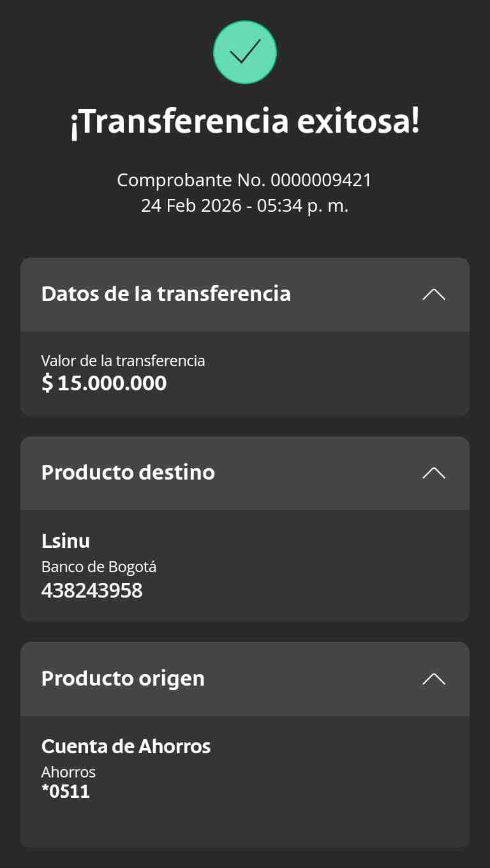Tap destination account number 438243958
Screen dimensions: 490x868
tap(92, 591)
